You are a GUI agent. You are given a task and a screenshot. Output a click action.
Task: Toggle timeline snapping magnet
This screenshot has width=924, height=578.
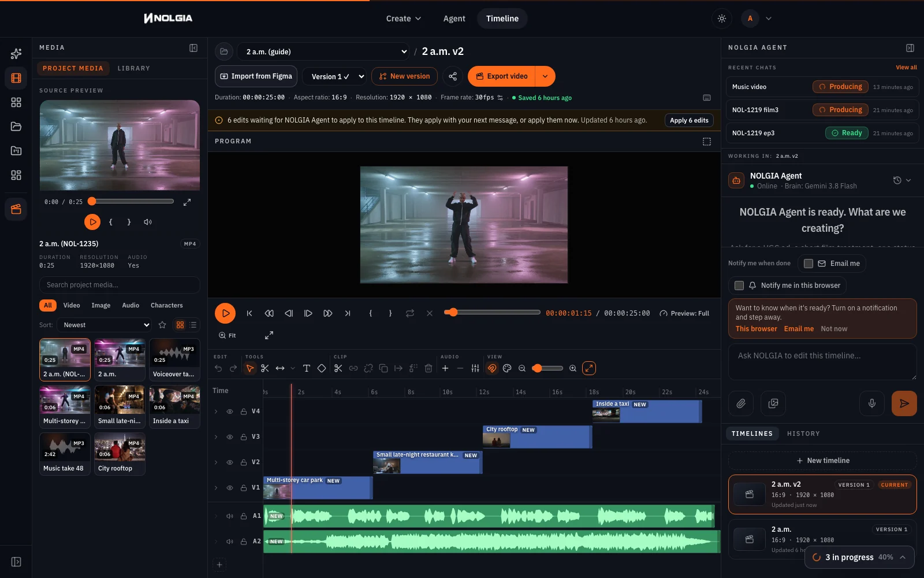click(x=492, y=368)
